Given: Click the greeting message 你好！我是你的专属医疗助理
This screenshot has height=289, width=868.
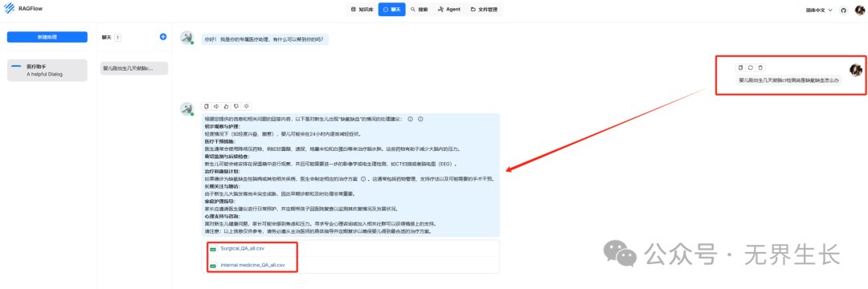Looking at the screenshot, I should tap(264, 39).
